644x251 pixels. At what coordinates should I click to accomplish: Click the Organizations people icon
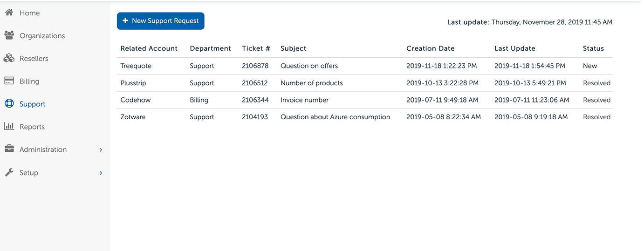(x=9, y=35)
